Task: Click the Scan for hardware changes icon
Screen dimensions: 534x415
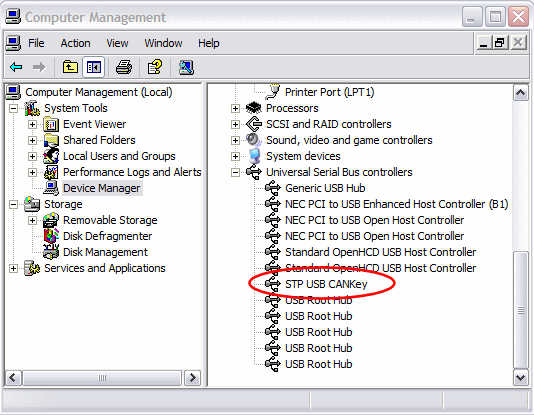Action: click(186, 67)
